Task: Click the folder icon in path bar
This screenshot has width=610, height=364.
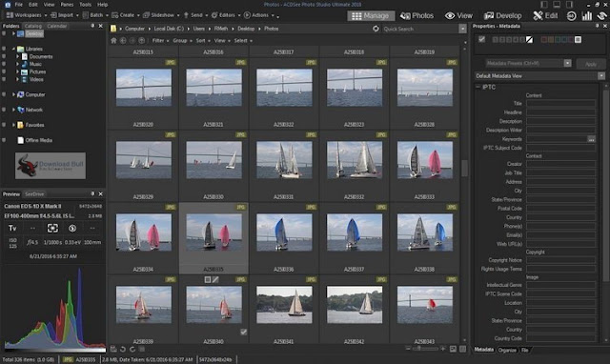Action: [x=113, y=29]
